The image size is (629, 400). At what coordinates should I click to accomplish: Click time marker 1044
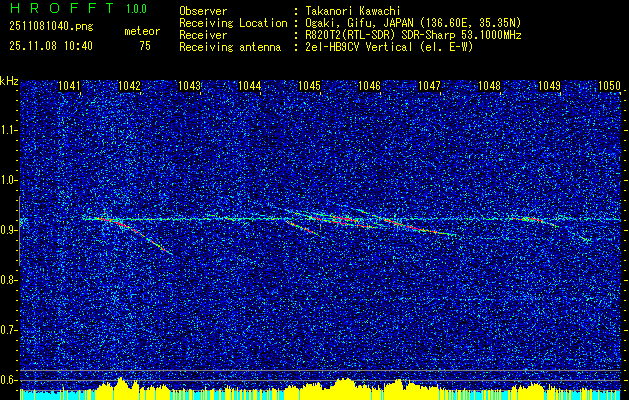[x=250, y=86]
